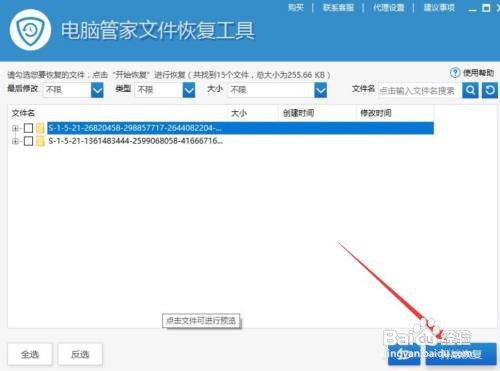The height and width of the screenshot is (371, 500).
Task: Click the 最后修改 combo box showing 不限
Action: pos(73,90)
